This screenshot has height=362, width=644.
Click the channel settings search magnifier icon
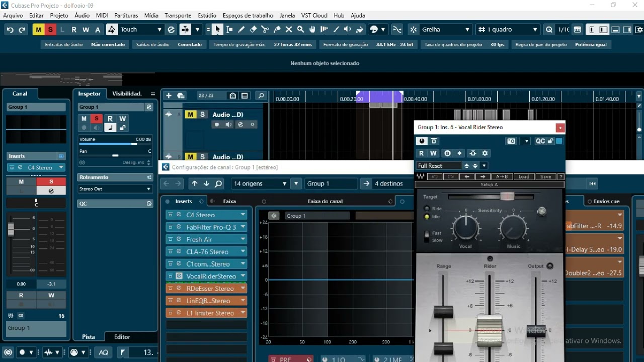click(x=218, y=184)
